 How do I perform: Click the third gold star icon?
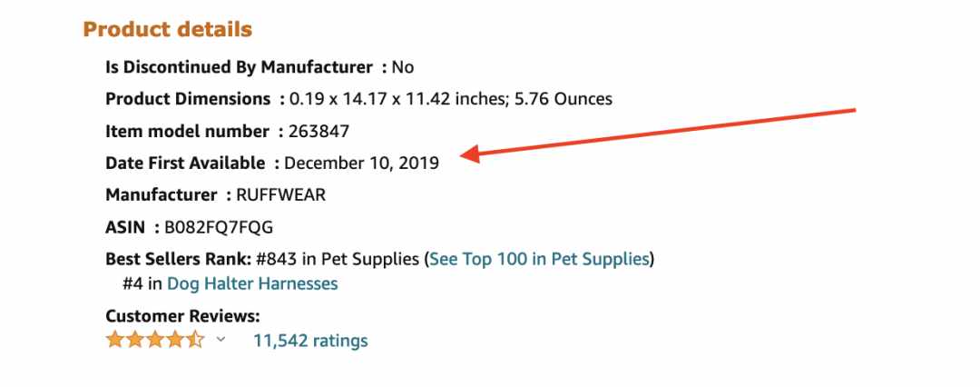click(155, 340)
